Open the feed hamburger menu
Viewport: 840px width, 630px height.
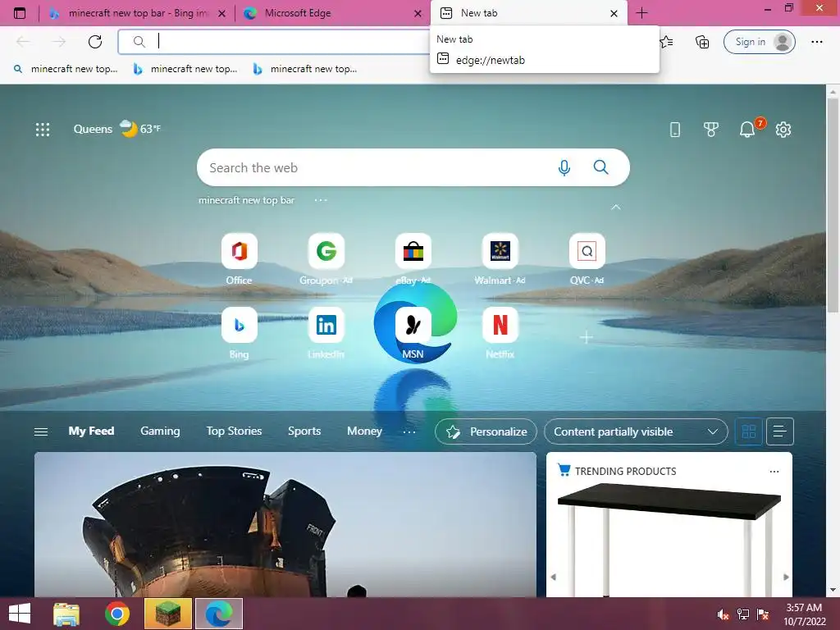click(41, 431)
